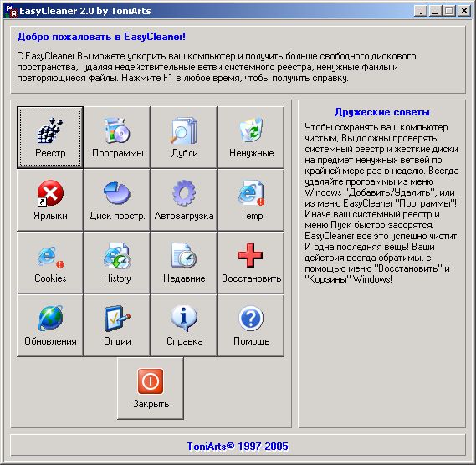Select the Ненужные unnecessary files tool
The image size is (476, 465).
tap(251, 137)
